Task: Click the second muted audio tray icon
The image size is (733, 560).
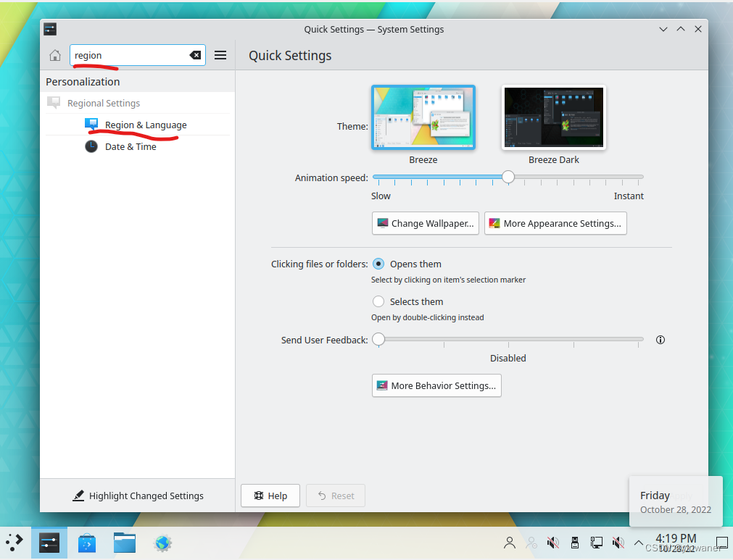Action: (618, 543)
